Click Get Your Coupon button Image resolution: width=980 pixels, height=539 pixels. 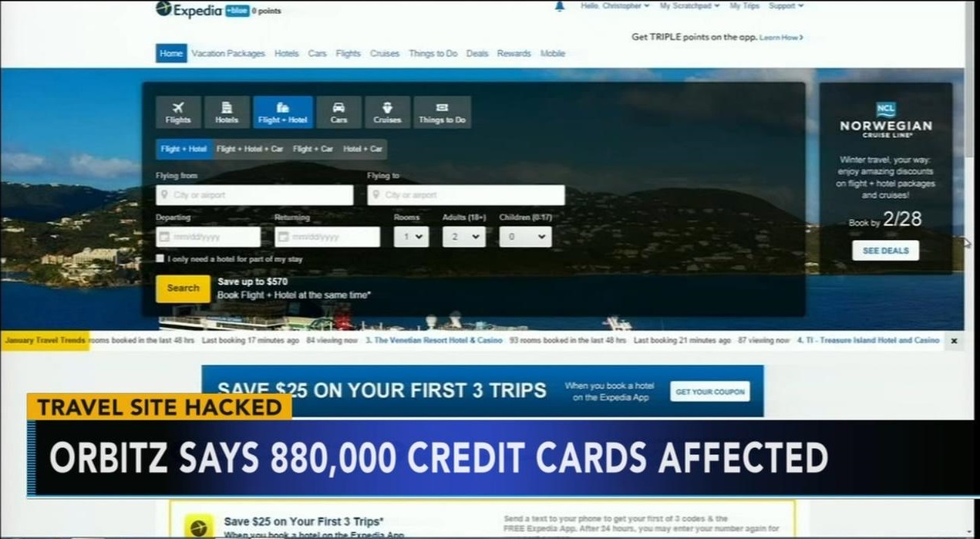710,392
